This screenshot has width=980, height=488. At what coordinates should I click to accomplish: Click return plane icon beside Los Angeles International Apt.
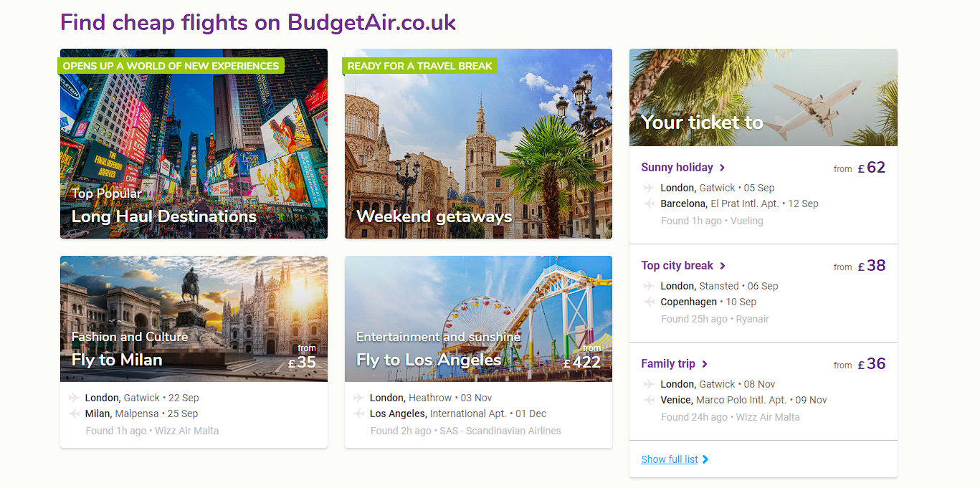[359, 413]
